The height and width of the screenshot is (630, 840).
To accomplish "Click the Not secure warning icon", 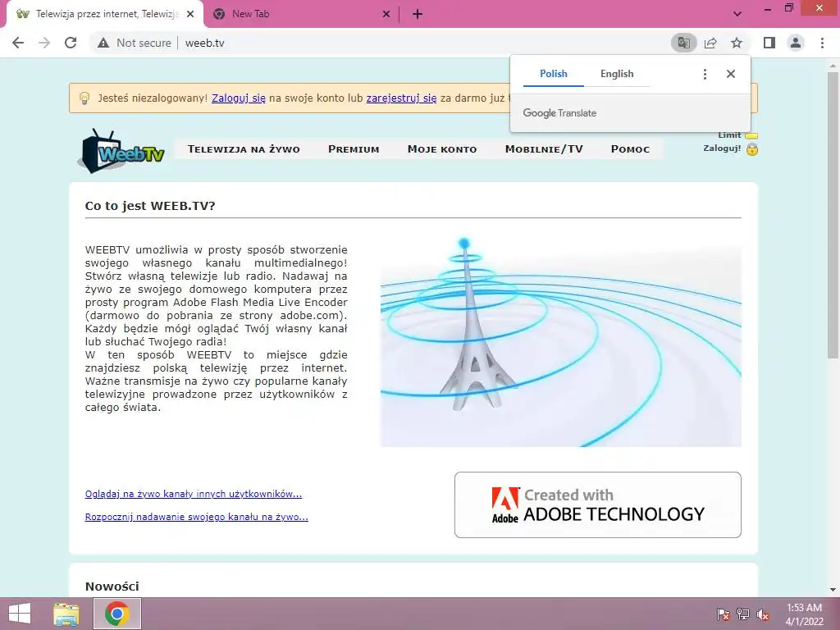I will [x=103, y=43].
